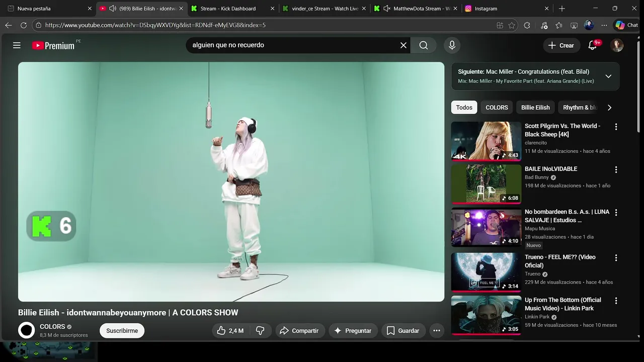View site information icon in address bar
Image resolution: width=644 pixels, height=362 pixels.
coord(38,25)
